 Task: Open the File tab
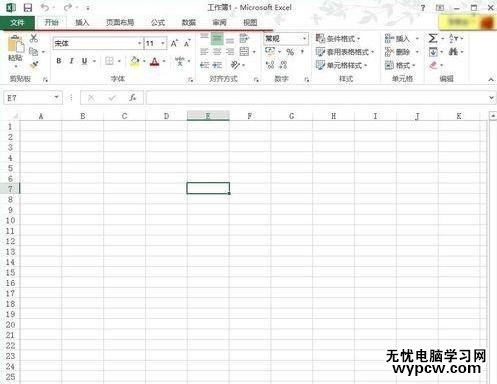pyautogui.click(x=17, y=23)
